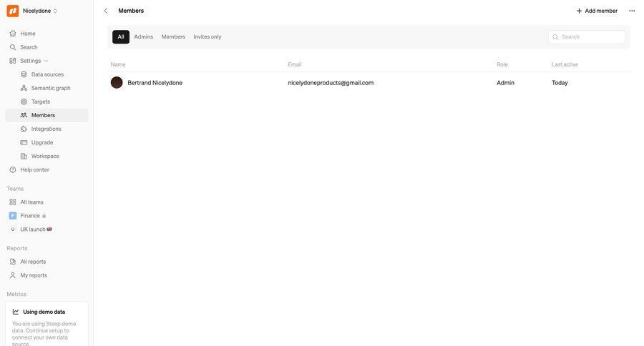Click the My reports person icon
Viewport: 644px width, 346px height.
(13, 275)
